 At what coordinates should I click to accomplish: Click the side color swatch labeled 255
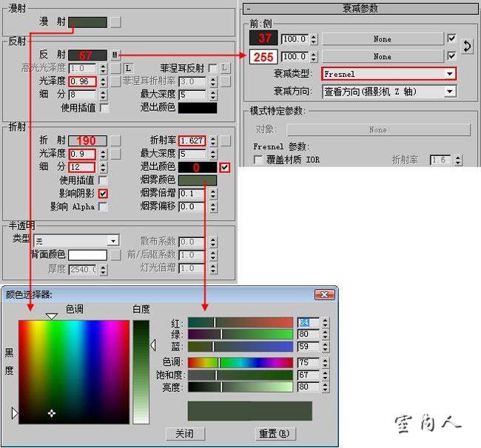pyautogui.click(x=263, y=57)
